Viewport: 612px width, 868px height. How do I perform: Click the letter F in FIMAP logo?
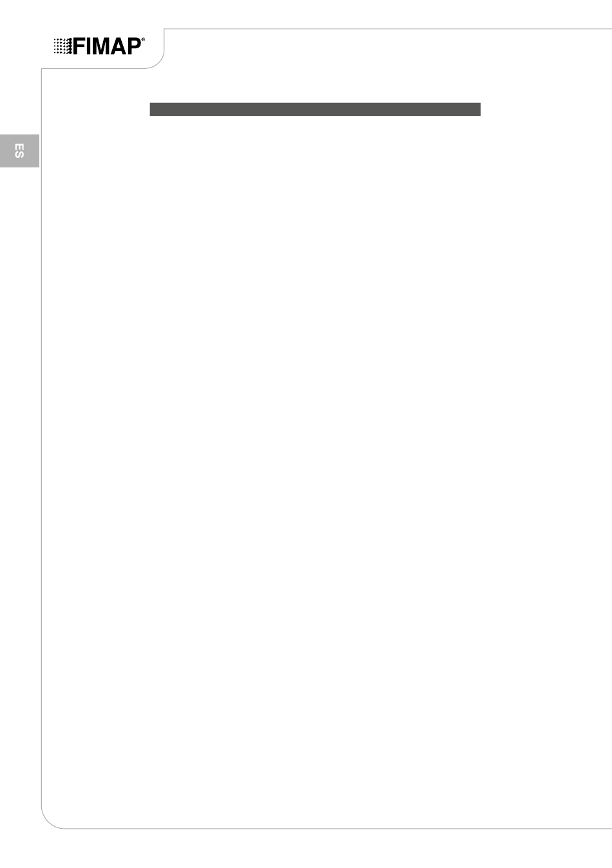(x=77, y=46)
